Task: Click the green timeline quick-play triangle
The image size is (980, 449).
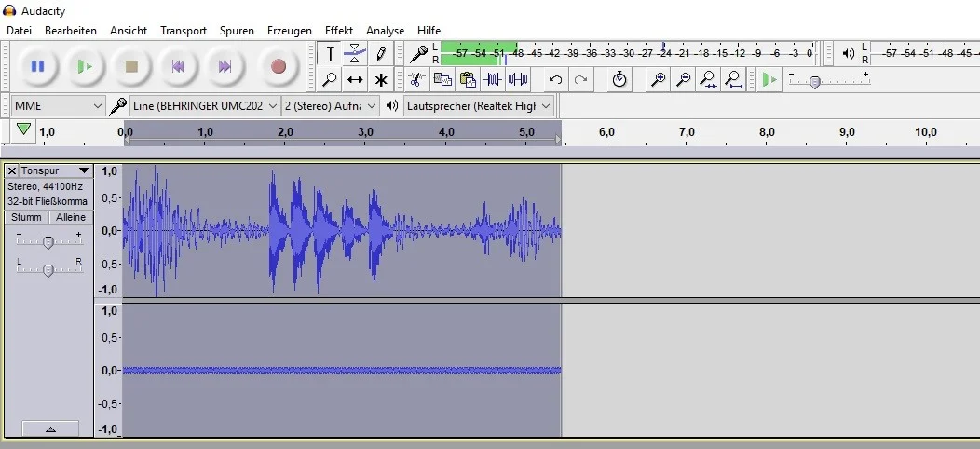Action: [23, 129]
